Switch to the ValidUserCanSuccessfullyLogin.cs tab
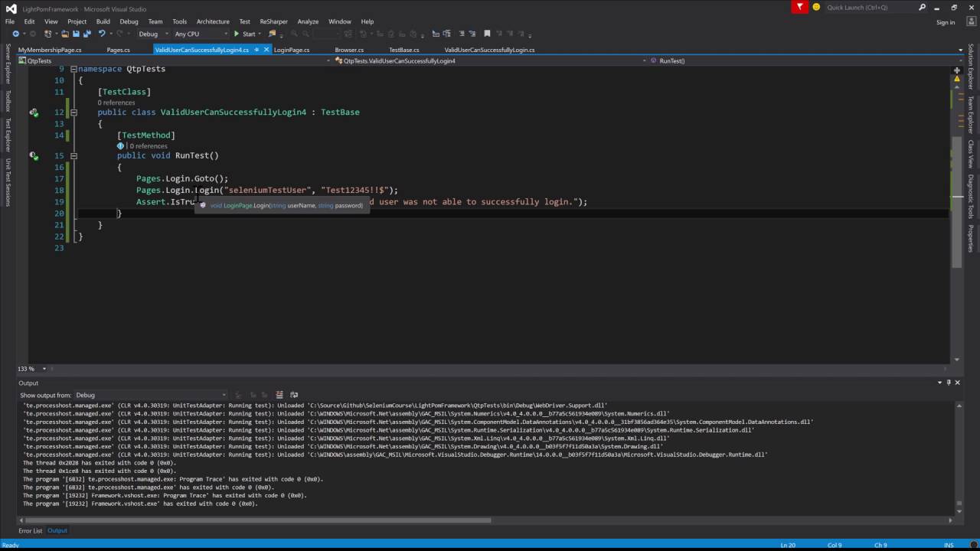Screen dimensions: 980x551 point(489,50)
